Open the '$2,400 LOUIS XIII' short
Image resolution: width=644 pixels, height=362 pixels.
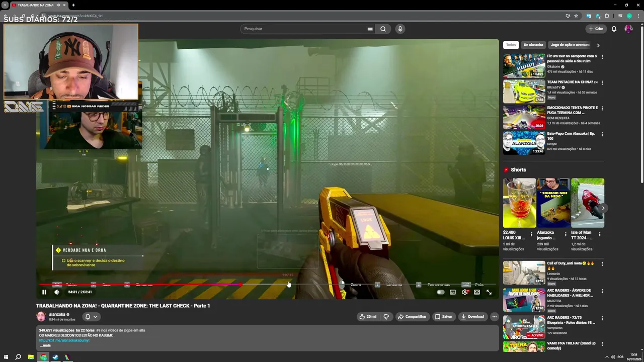[519, 203]
